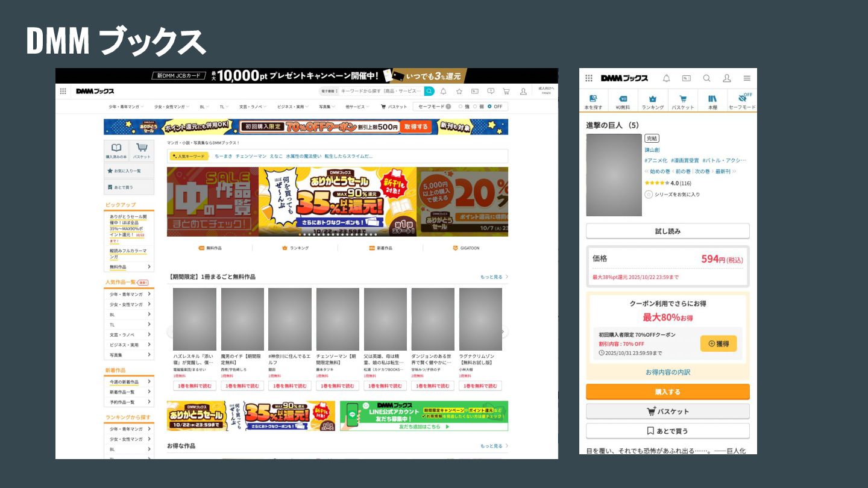
Task: Click もっと見る beside 期間限定 free works heading
Action: click(x=494, y=277)
